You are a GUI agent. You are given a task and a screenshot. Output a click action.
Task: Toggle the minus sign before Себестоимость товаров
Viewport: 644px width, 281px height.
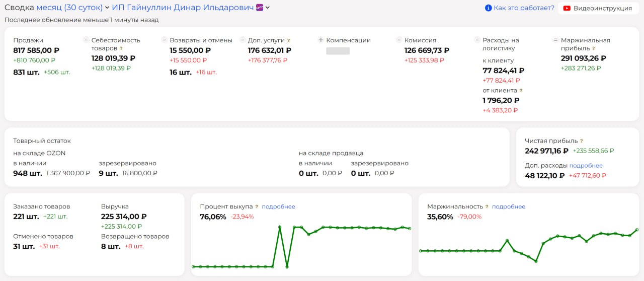tap(86, 40)
